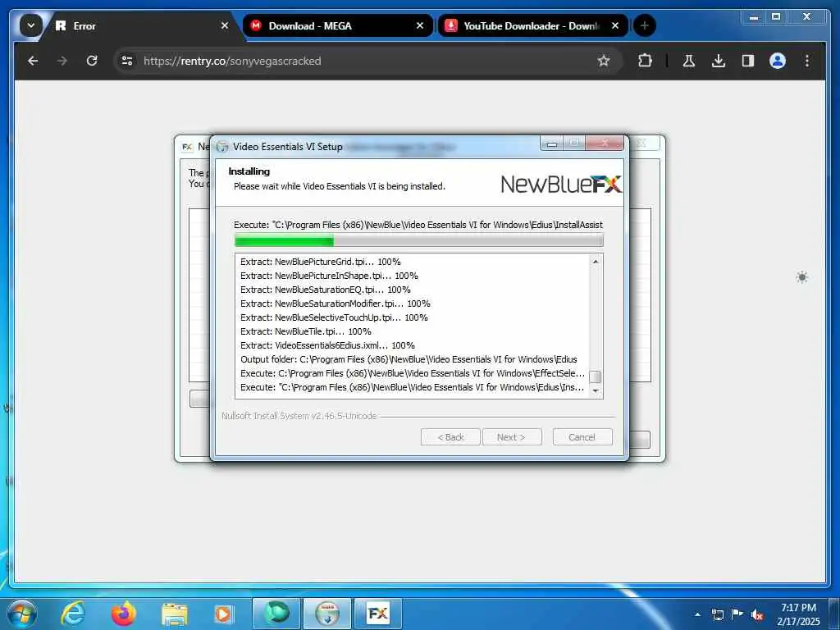The height and width of the screenshot is (630, 840).
Task: Select log line NewBlueSaturationModifier.tpi
Action: coord(335,304)
